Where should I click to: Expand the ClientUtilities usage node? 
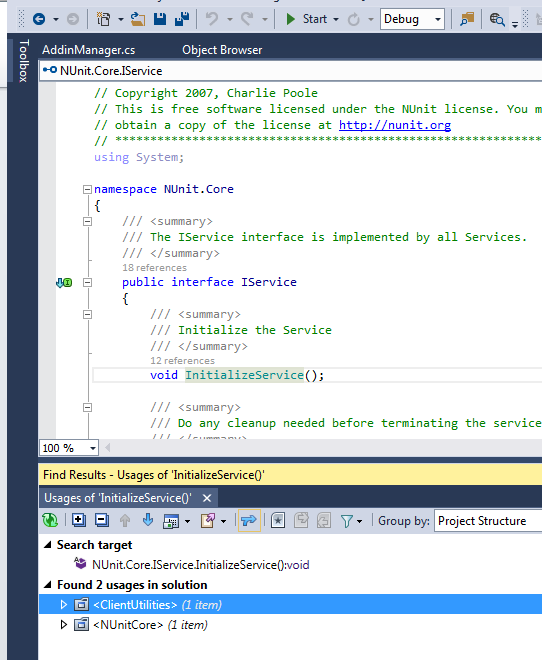[x=64, y=604]
